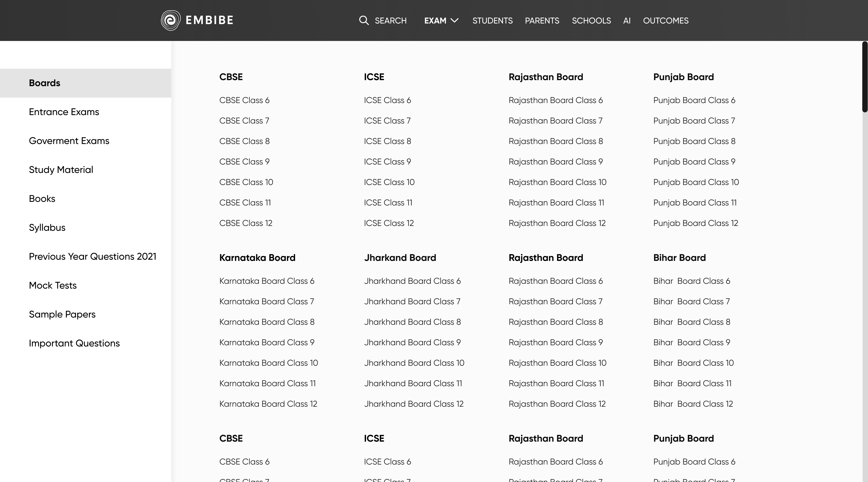This screenshot has height=482, width=868.
Task: Open the Bihar Board Class 10 link
Action: (693, 363)
